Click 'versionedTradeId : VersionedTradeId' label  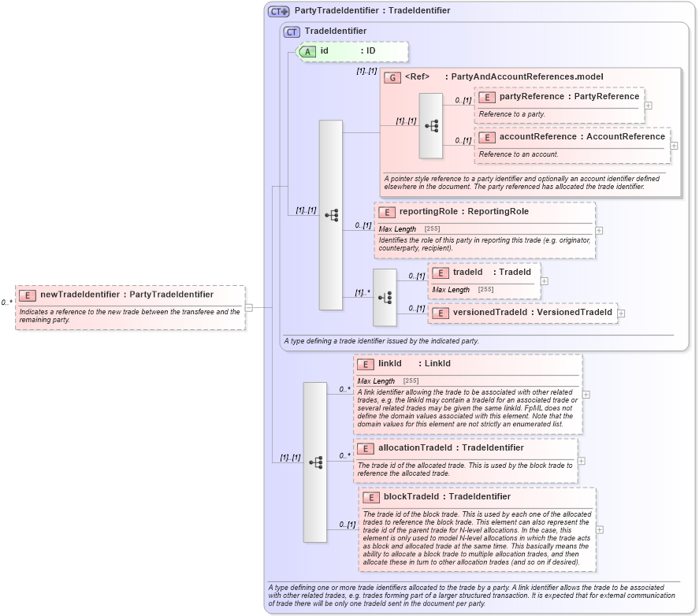[x=533, y=312]
